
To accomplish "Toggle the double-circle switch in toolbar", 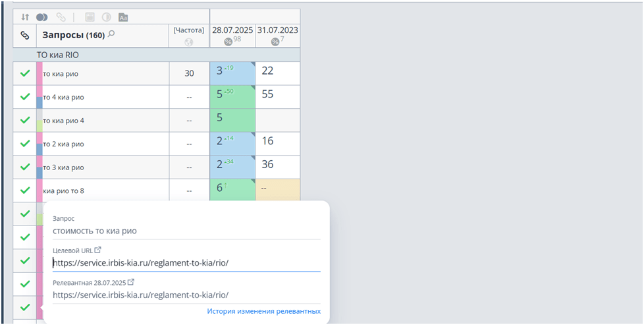I will (x=42, y=17).
